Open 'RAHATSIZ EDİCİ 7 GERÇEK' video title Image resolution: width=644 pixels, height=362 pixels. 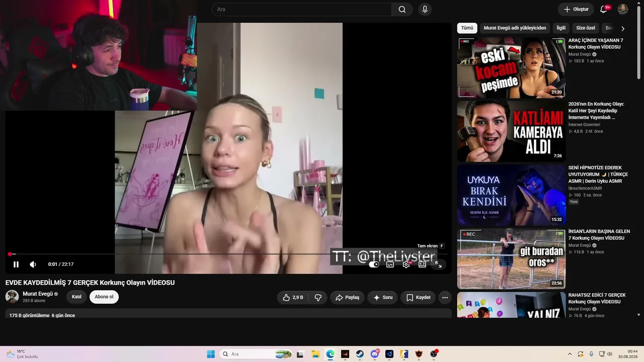click(x=597, y=298)
